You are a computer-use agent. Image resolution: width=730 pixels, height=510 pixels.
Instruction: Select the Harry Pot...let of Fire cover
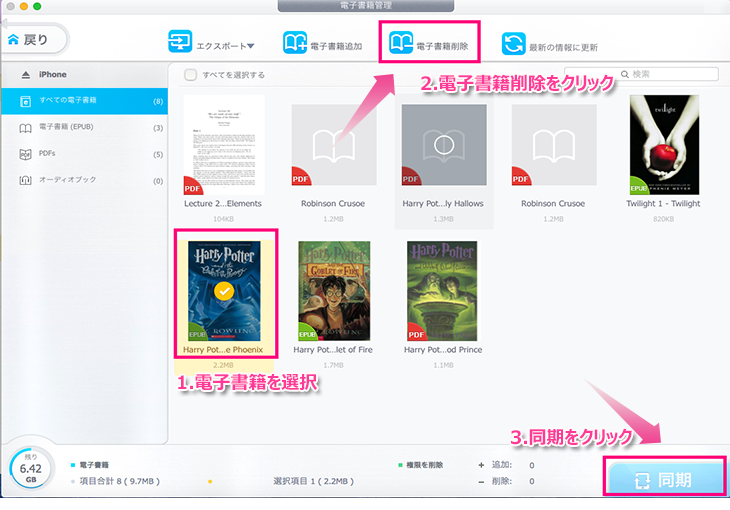point(334,291)
